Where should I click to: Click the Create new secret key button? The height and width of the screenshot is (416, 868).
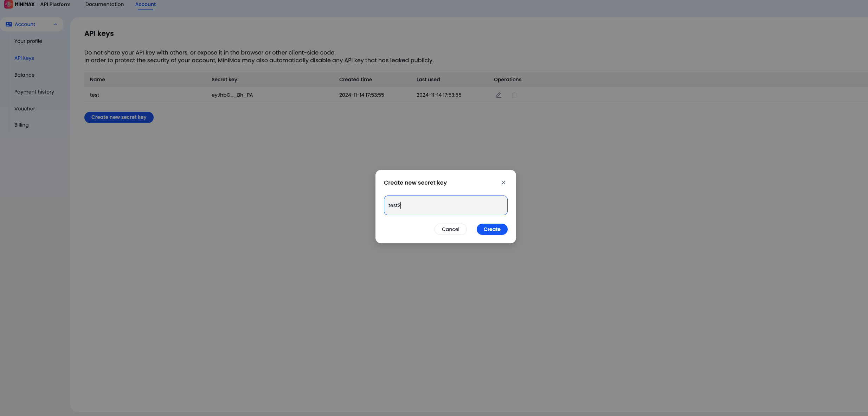[119, 117]
